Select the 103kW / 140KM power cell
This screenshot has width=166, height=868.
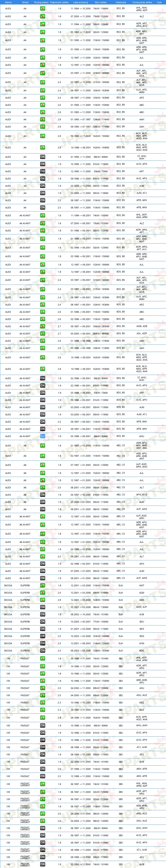101,636
